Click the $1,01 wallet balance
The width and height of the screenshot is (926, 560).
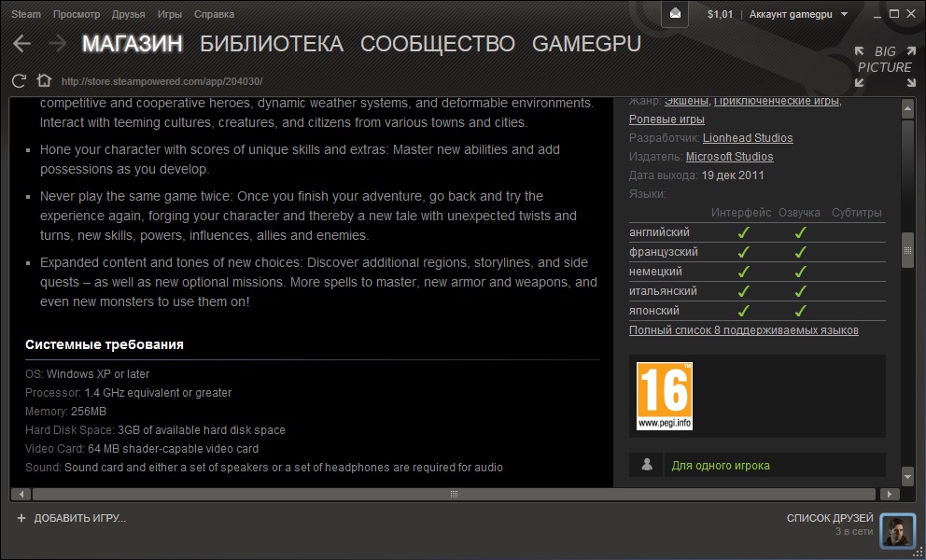pos(720,14)
